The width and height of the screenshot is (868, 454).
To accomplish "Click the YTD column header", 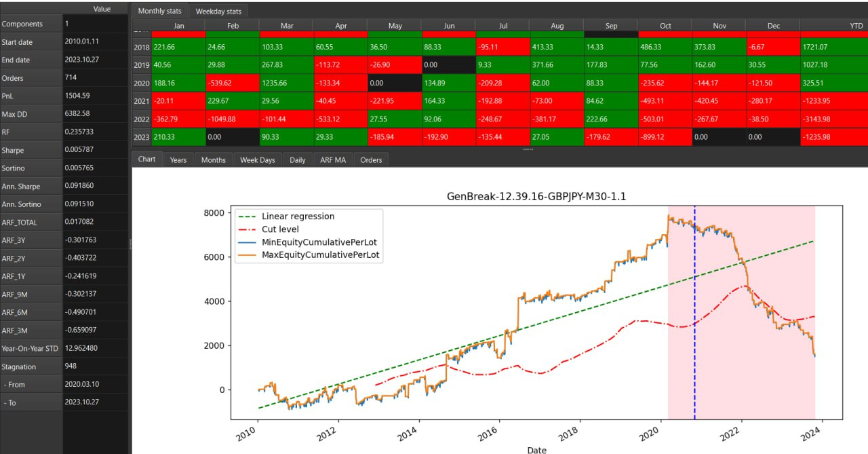I will point(834,25).
